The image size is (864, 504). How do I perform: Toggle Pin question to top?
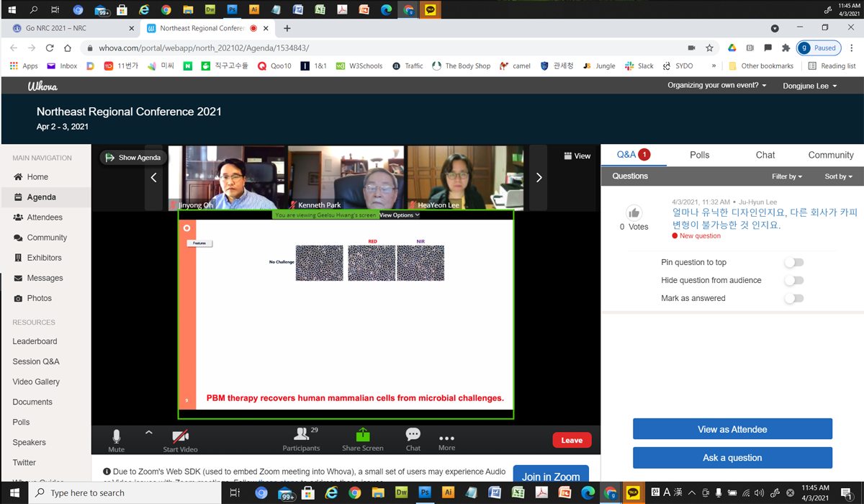click(x=794, y=263)
